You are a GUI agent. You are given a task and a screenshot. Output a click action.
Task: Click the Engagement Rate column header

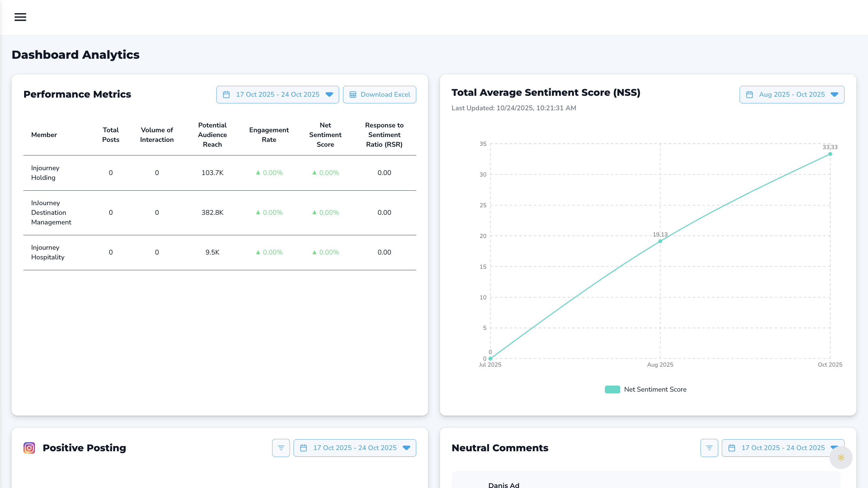[269, 135]
